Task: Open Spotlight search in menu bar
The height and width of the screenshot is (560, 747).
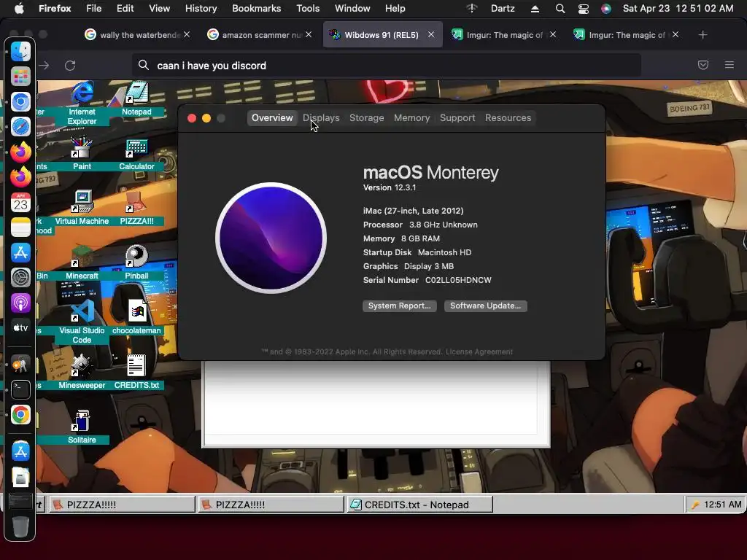Action: (560, 9)
